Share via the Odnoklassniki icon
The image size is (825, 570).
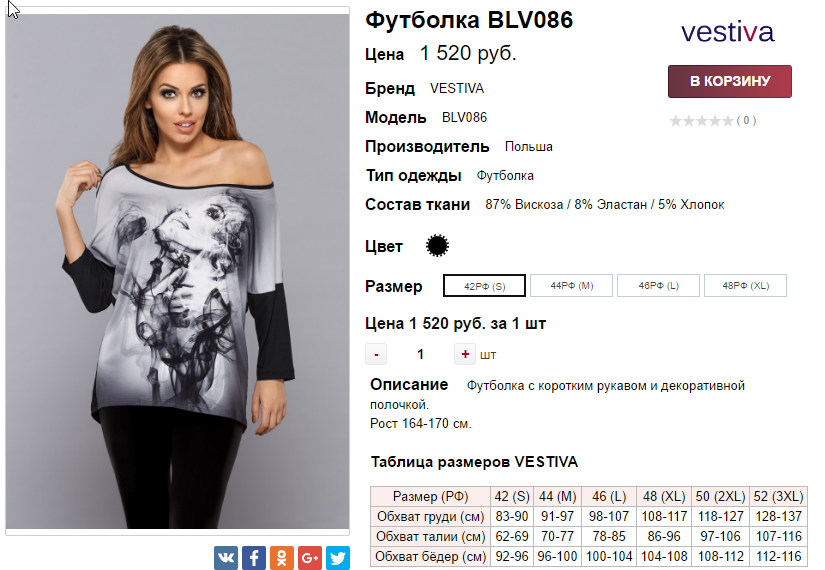click(x=281, y=557)
